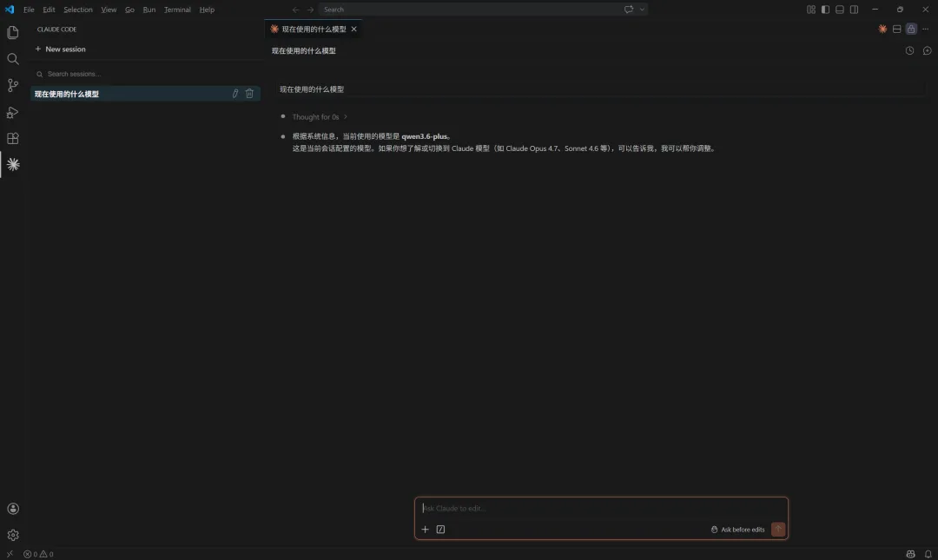Screen dimensions: 938x560
Task: Open the Selection menu
Action: click(78, 10)
